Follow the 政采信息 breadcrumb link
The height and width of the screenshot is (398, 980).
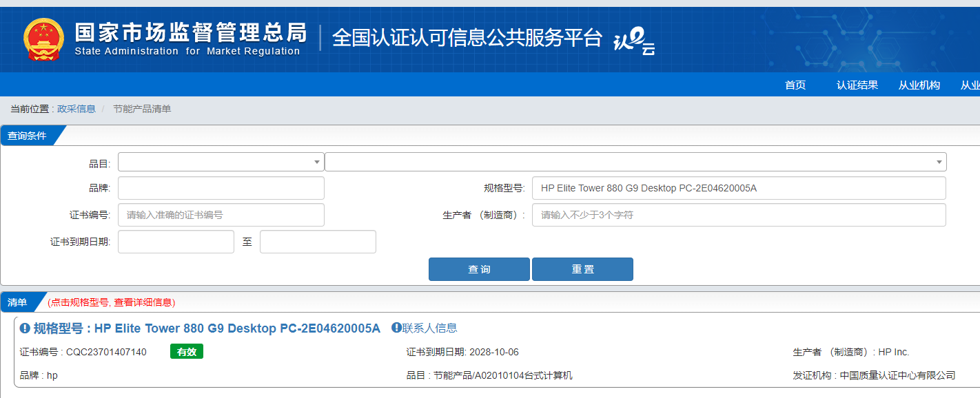pos(76,109)
